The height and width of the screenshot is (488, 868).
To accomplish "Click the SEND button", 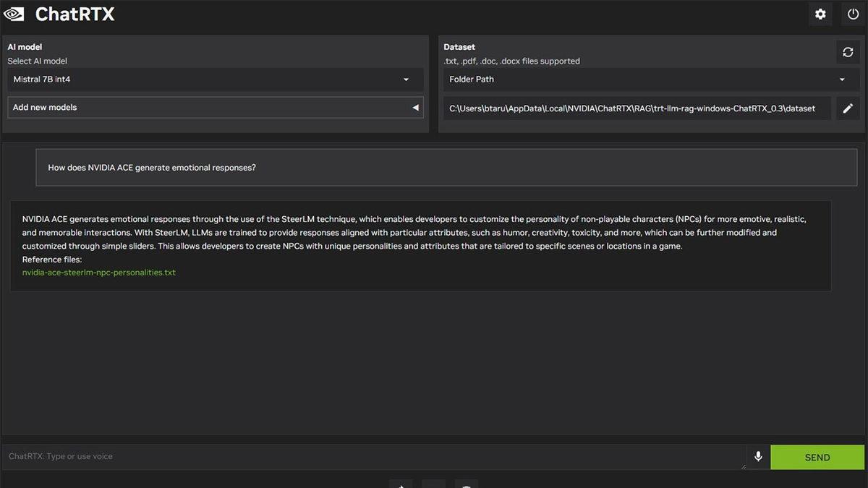I will coord(817,456).
